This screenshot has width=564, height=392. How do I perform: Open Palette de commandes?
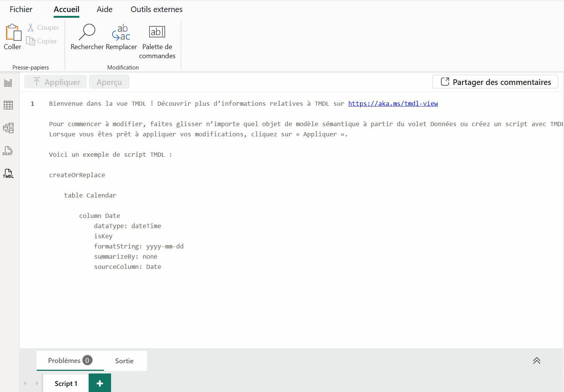157,42
